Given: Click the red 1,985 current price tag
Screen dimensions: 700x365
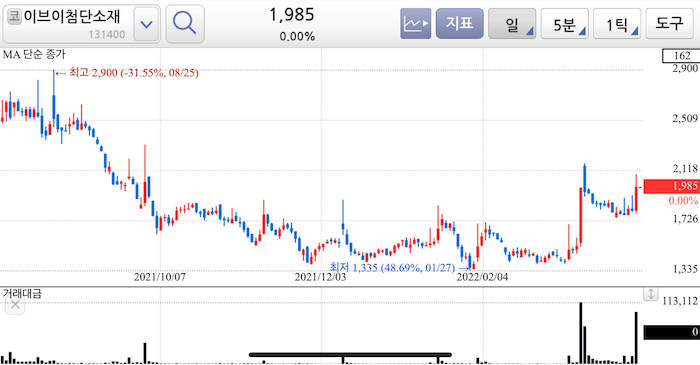Looking at the screenshot, I should pos(671,186).
